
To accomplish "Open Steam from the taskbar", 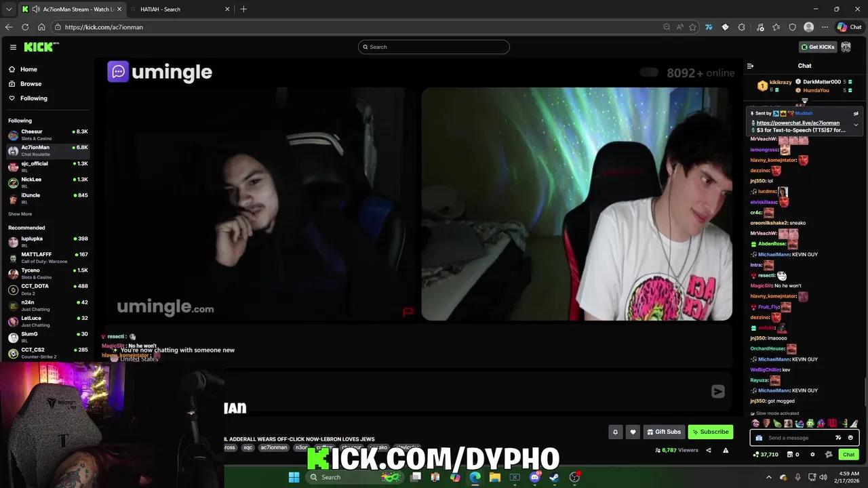I will [554, 477].
